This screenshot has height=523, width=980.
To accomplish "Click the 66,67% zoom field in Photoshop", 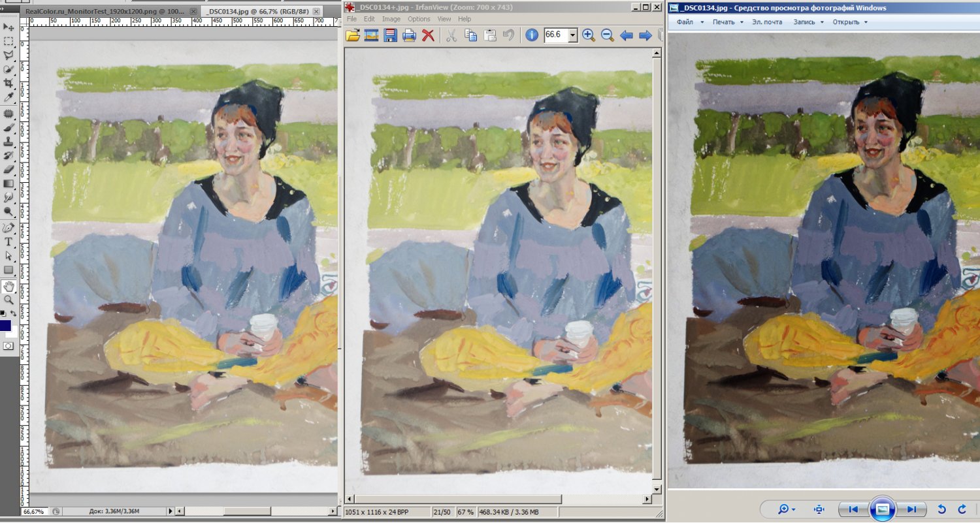I will (x=33, y=511).
